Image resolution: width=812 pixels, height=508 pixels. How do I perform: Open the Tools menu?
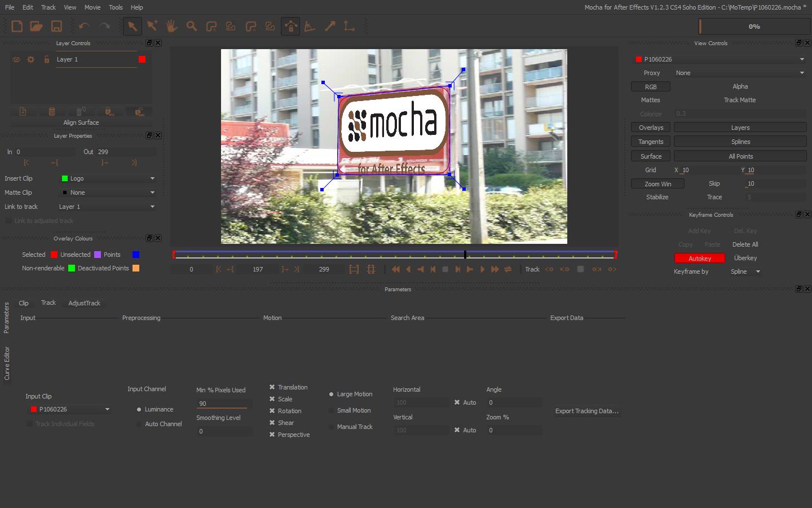pos(116,7)
